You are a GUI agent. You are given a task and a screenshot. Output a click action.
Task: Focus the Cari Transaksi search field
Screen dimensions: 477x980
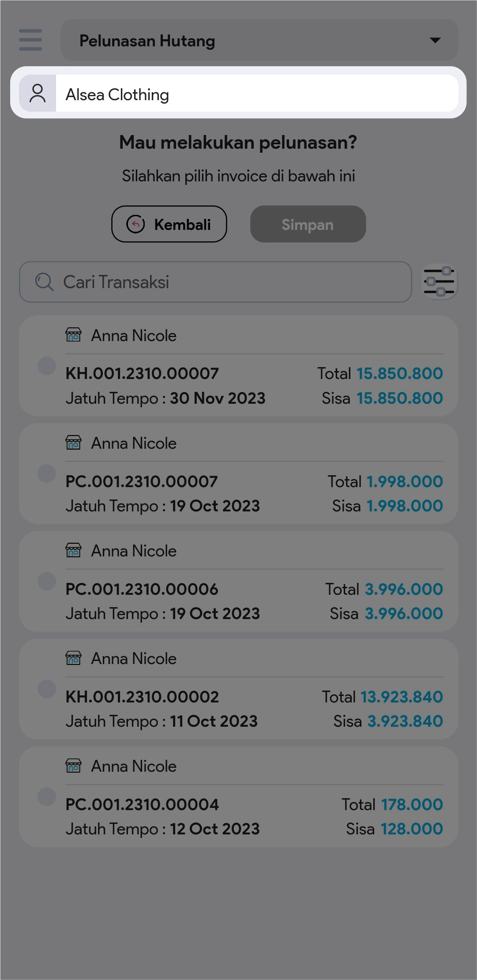click(229, 282)
